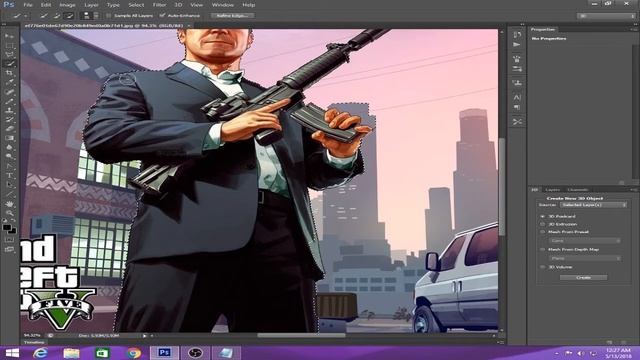Open File Explorer from taskbar
Screen dimensions: 640x360
click(71, 353)
